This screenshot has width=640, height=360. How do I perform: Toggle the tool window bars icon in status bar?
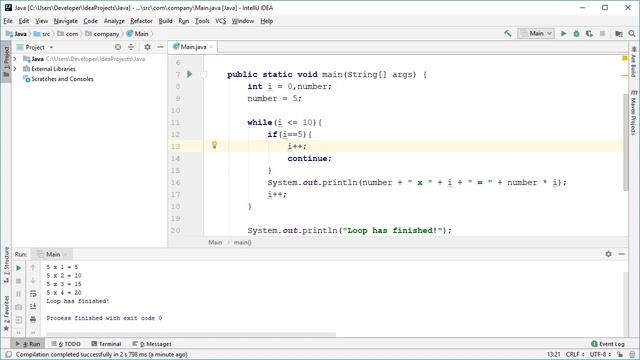[x=8, y=354]
